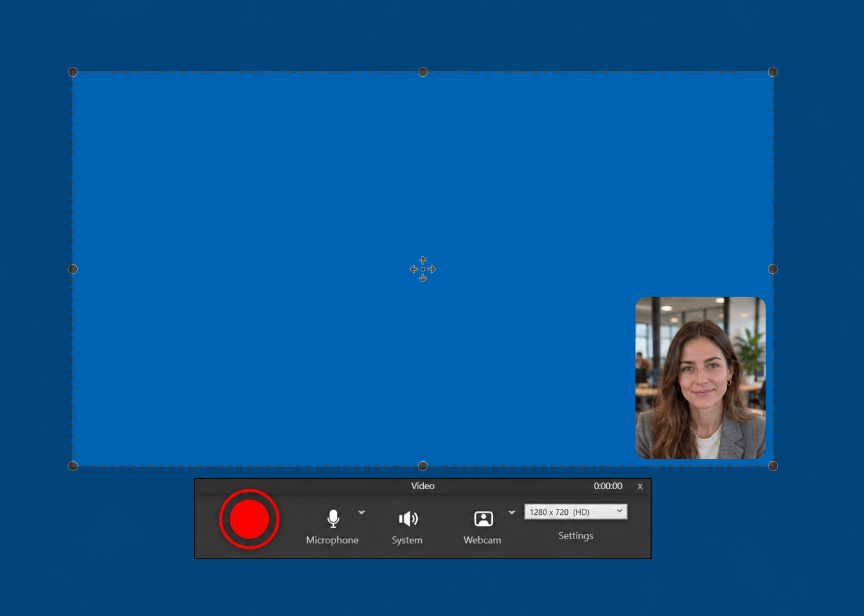864x616 pixels.
Task: Toggle the Microphone audio input
Action: coord(332,528)
